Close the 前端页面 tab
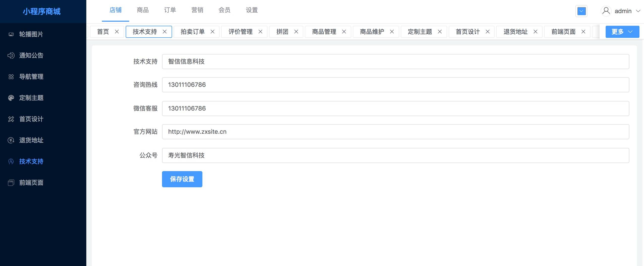The width and height of the screenshot is (644, 266). tap(583, 32)
